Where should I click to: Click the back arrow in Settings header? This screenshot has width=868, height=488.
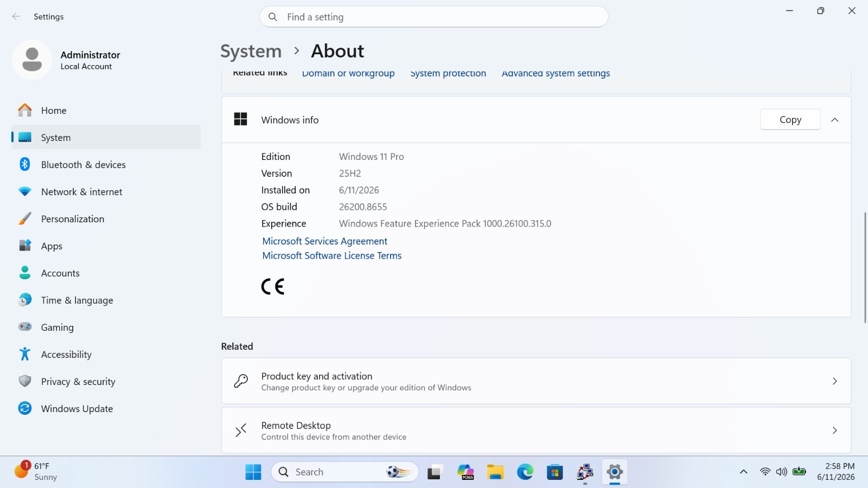(16, 16)
